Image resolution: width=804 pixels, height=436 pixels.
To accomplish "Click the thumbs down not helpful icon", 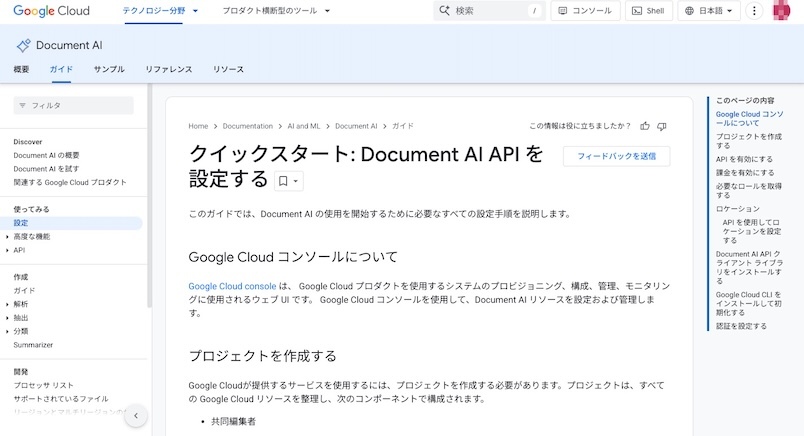I will click(x=662, y=126).
